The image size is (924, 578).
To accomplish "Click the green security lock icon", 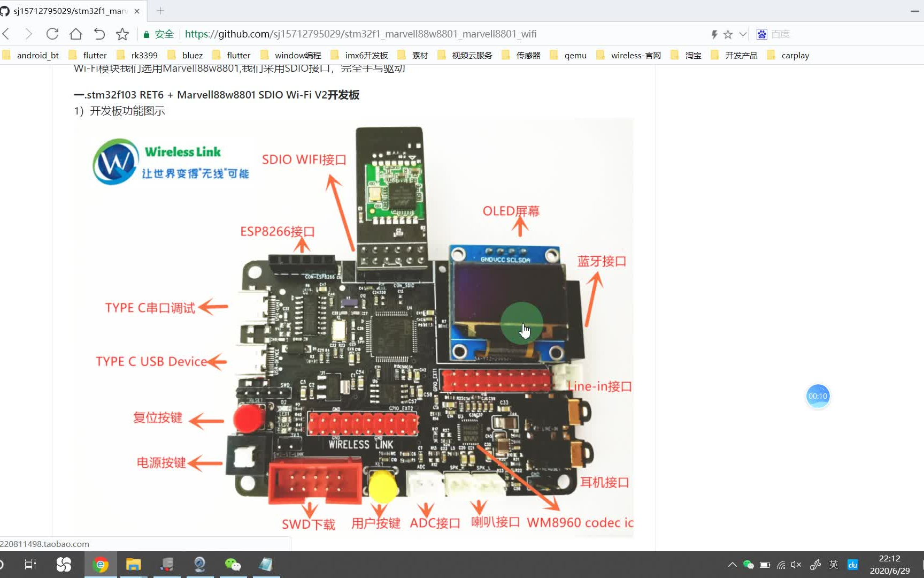I will 146,34.
